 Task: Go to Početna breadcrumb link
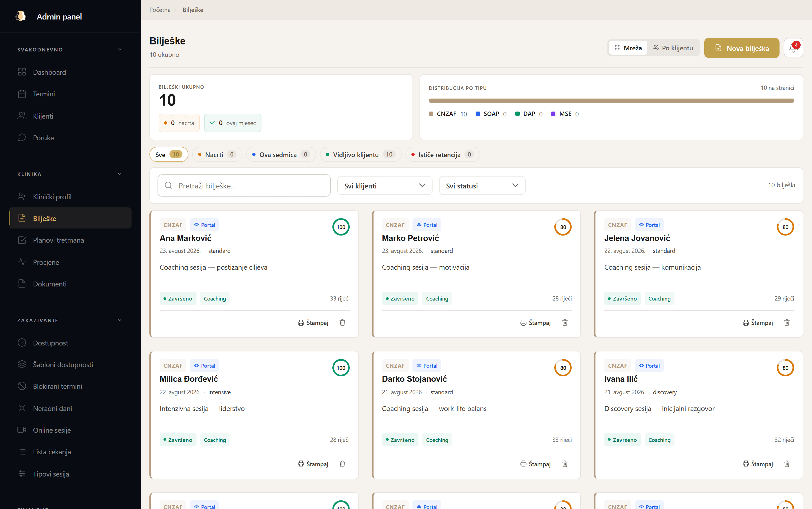coord(160,10)
